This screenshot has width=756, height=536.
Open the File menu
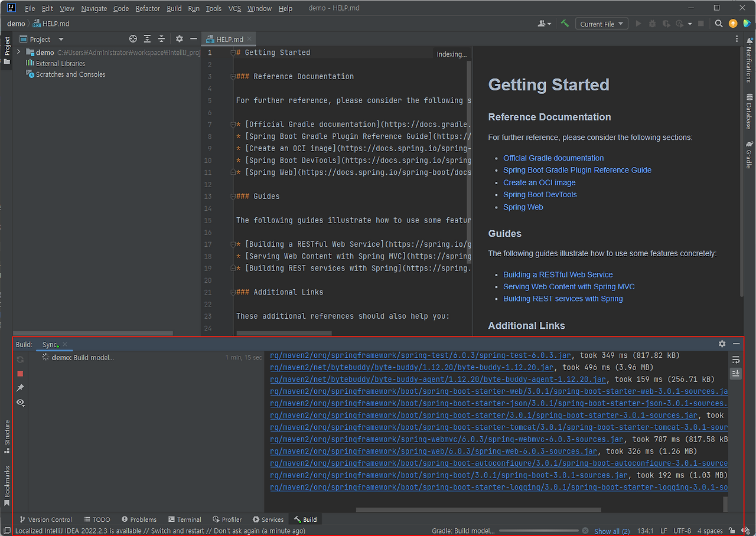click(30, 8)
